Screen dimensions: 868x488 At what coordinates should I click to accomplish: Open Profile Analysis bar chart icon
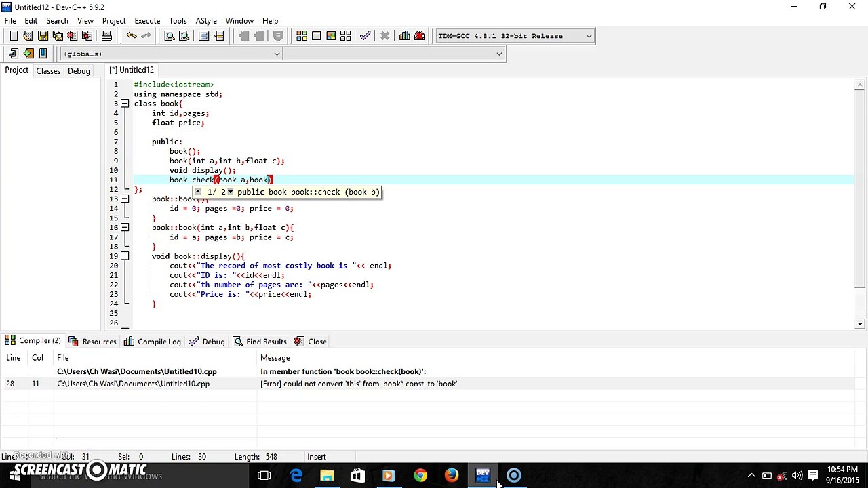tap(405, 36)
